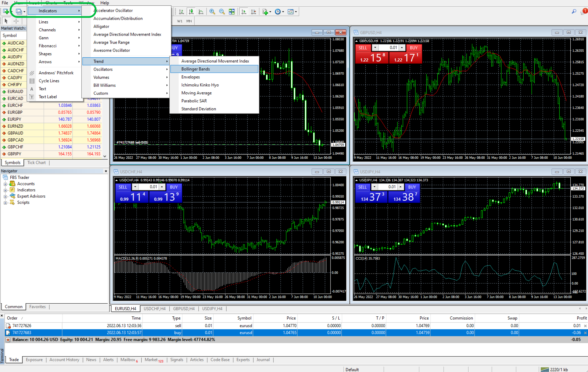Click the Periods clock icon
This screenshot has height=372, width=588.
tap(278, 12)
